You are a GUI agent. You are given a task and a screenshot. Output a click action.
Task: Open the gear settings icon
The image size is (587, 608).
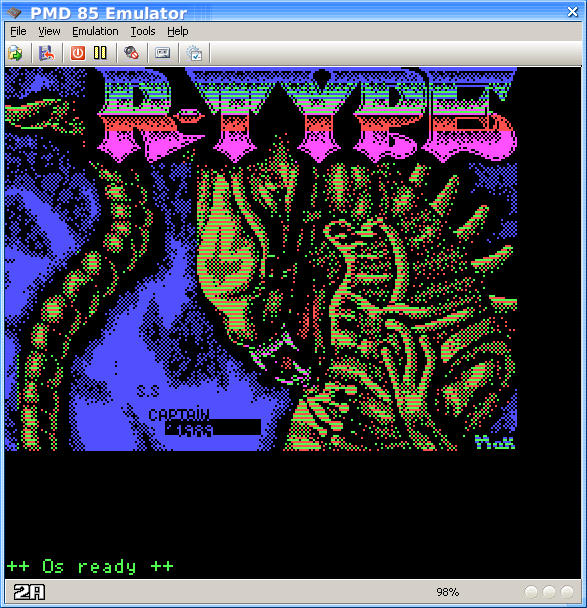coord(194,53)
